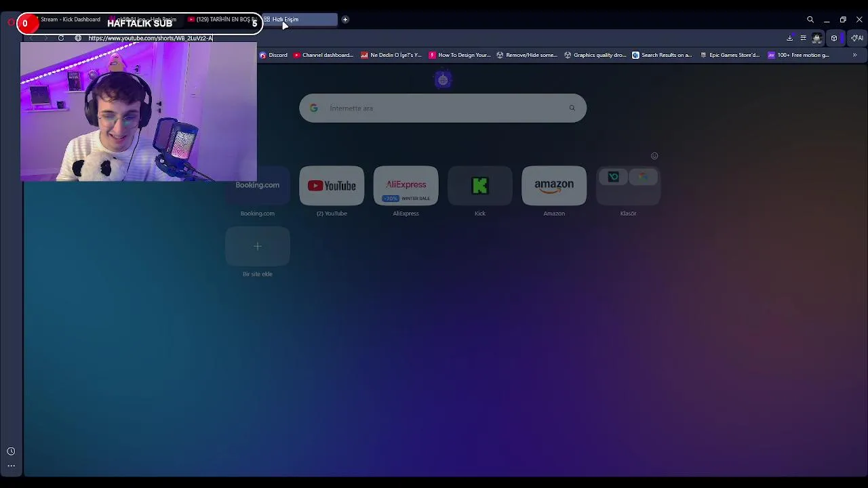Screen dimensions: 868x488
Task: Click the smiley icon above speed dial
Action: [x=654, y=156]
